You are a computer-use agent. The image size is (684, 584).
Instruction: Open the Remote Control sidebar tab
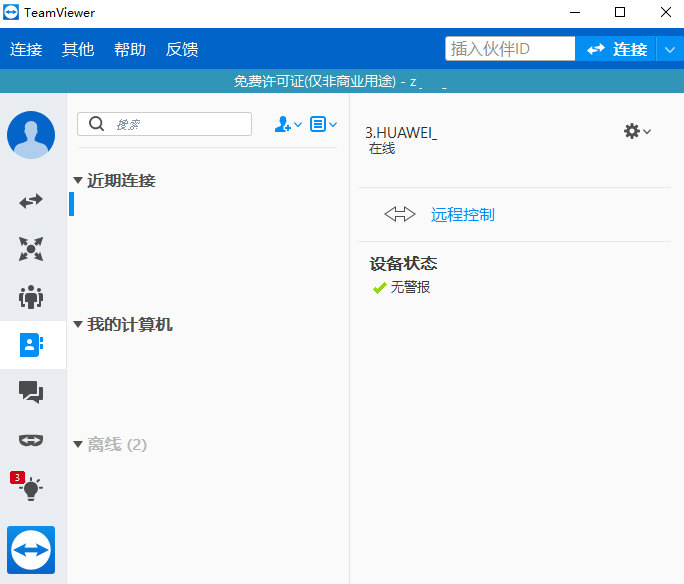point(31,201)
